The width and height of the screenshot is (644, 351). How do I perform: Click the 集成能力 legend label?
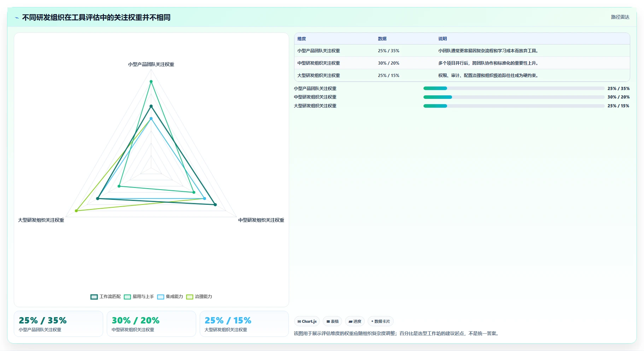point(174,297)
